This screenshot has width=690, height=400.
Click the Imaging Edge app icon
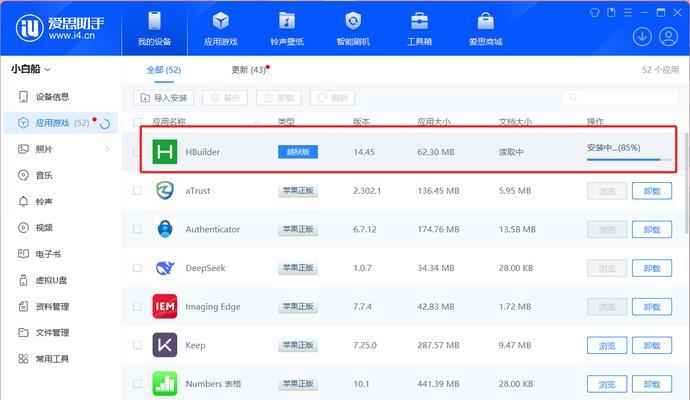click(165, 306)
